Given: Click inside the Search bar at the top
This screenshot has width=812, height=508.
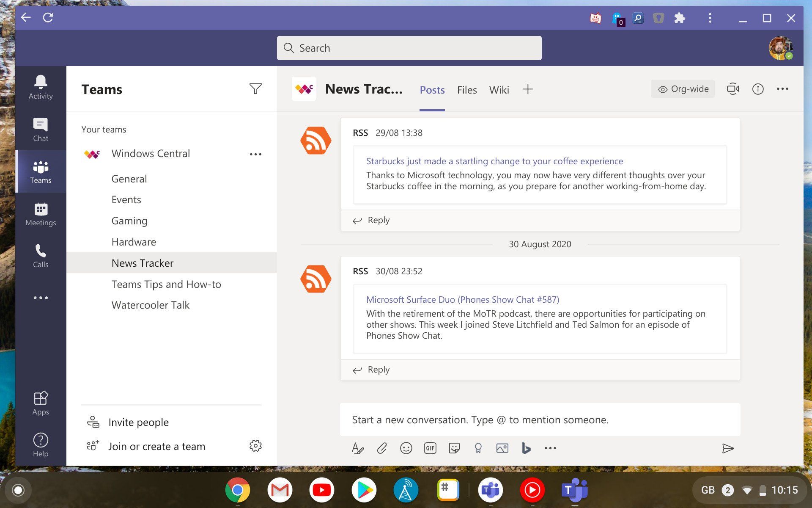Looking at the screenshot, I should [x=409, y=48].
